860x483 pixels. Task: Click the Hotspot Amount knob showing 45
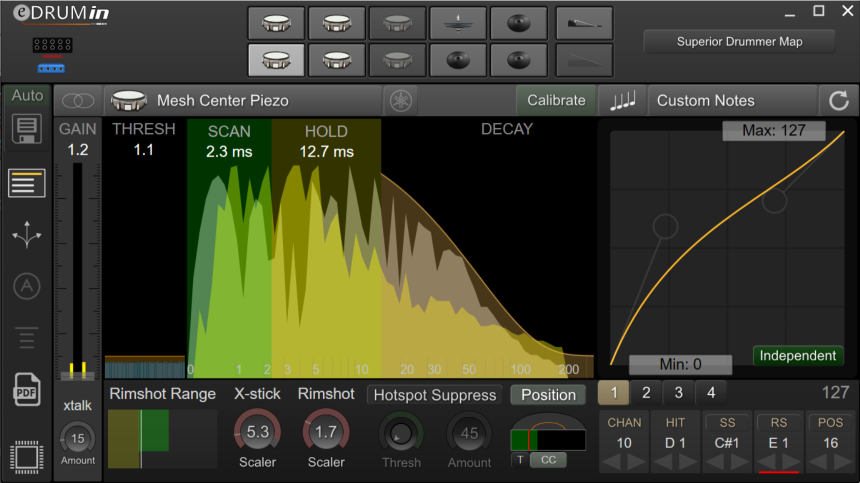(469, 434)
